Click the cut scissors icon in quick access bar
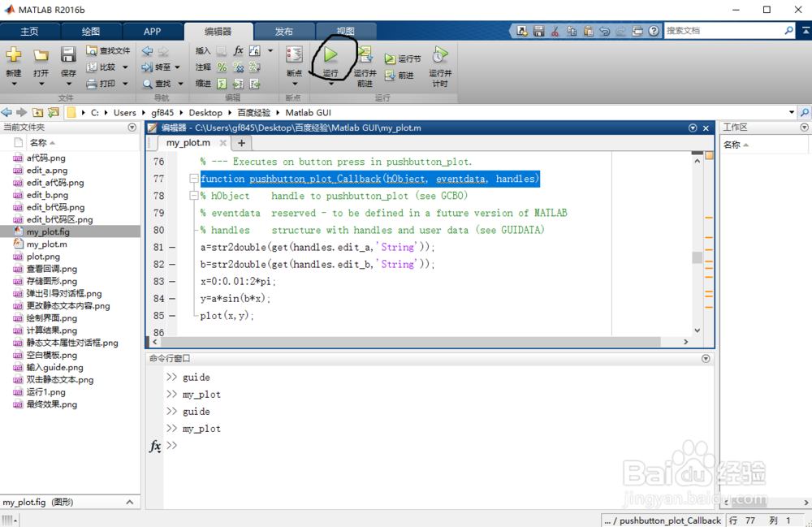This screenshot has width=812, height=527. [x=555, y=31]
